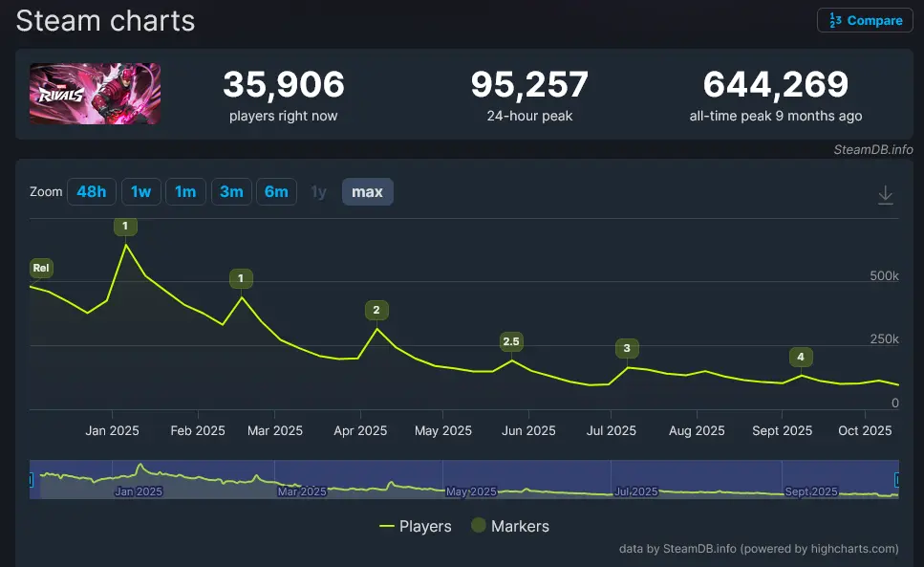
Task: Select the 1w zoom range
Action: tap(140, 192)
